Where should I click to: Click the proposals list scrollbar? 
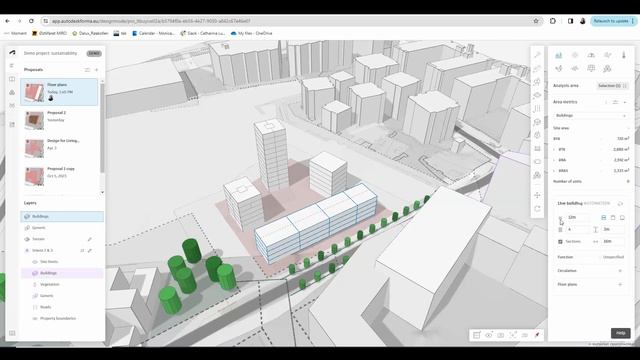102,129
